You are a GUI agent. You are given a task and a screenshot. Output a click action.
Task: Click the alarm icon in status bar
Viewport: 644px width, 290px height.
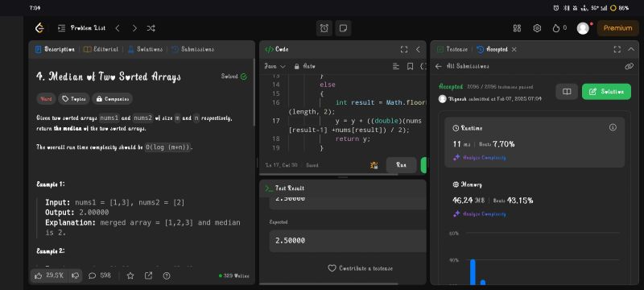pos(555,8)
